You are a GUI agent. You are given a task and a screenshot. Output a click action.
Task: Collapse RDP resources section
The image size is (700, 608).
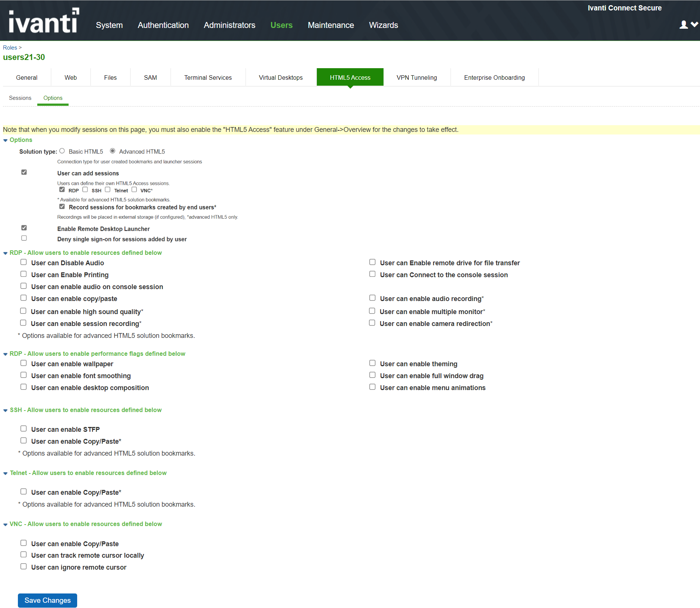(6, 253)
